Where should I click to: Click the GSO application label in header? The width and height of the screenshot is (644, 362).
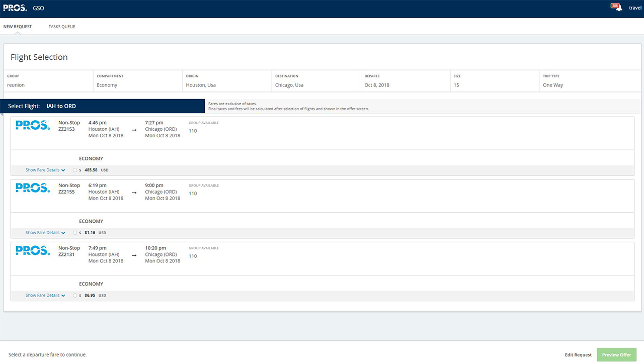(38, 8)
